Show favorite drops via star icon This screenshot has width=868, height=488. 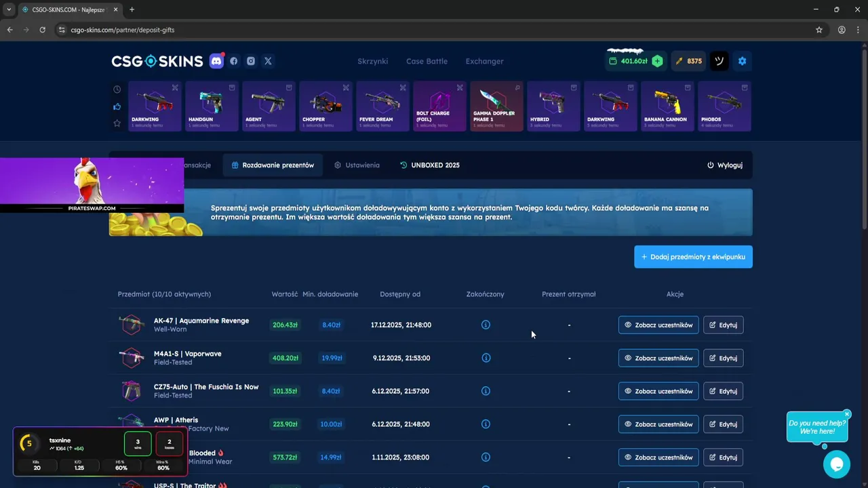click(117, 123)
